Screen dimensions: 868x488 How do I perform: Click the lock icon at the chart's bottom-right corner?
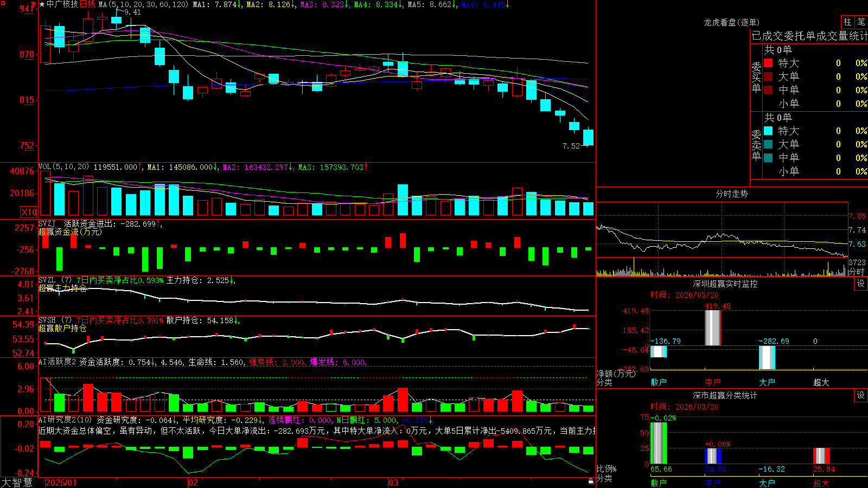(x=591, y=481)
